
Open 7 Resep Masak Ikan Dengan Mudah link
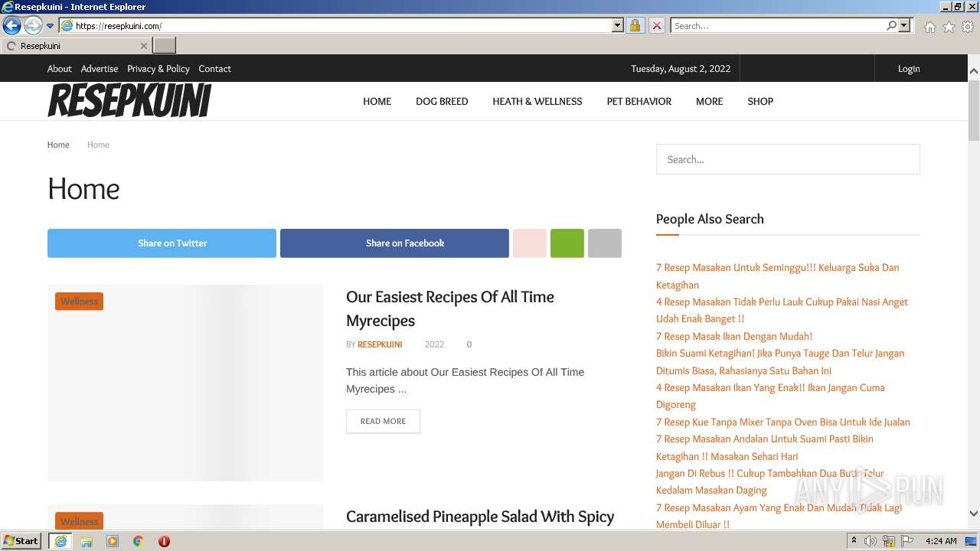click(x=734, y=336)
